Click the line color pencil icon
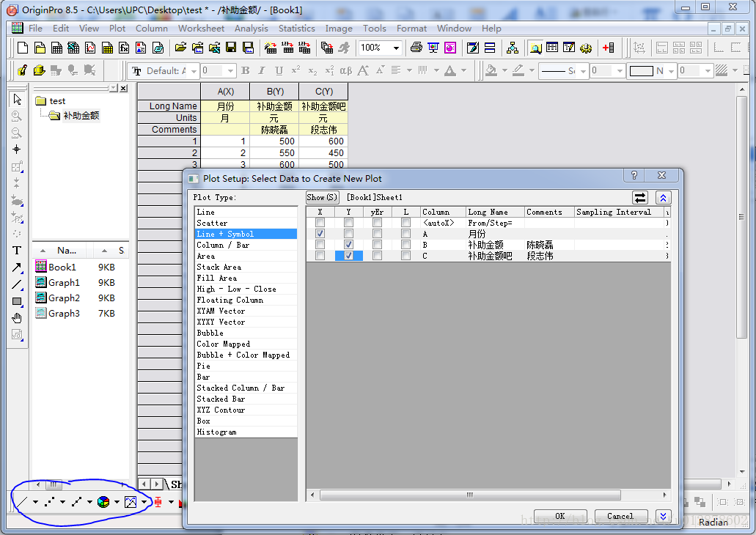 pyautogui.click(x=518, y=71)
